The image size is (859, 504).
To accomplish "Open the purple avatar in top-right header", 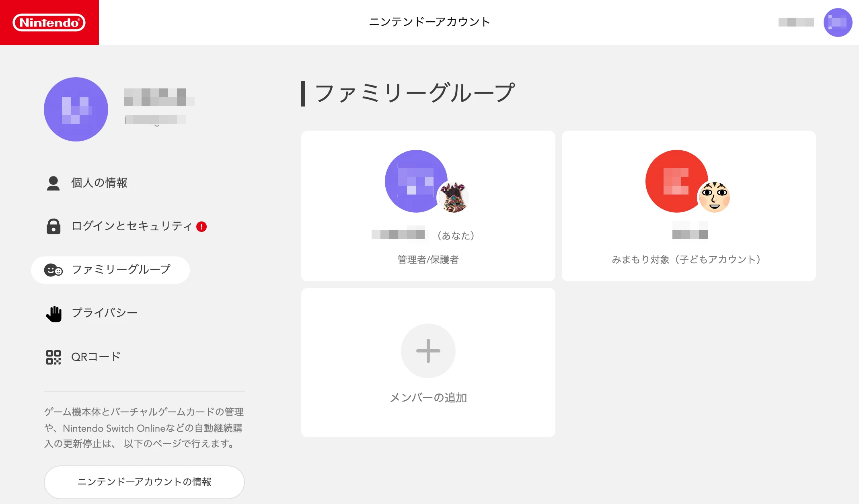I will 838,23.
